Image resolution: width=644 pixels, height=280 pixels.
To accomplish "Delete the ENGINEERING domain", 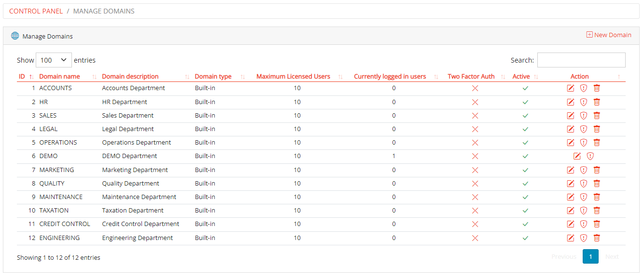I will click(597, 238).
